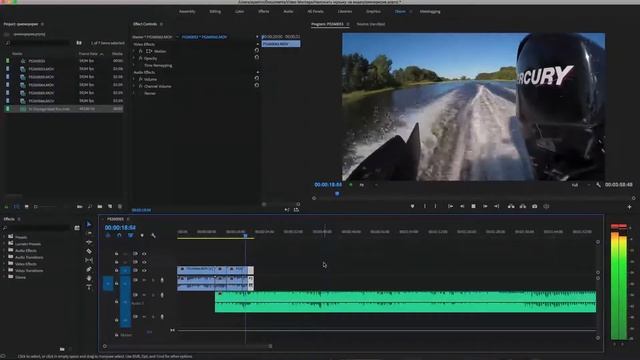Select the green audio clip on timeline
Screen dimensions: 640x360
pos(405,302)
